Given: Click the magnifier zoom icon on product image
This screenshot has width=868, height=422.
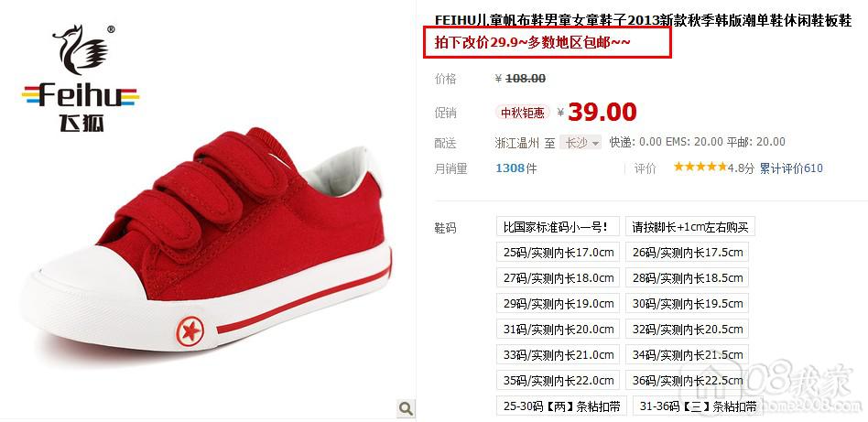Looking at the screenshot, I should click(406, 408).
